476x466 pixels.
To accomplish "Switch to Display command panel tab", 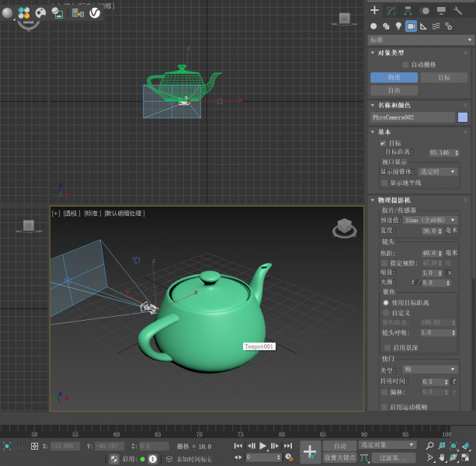I will coord(441,11).
